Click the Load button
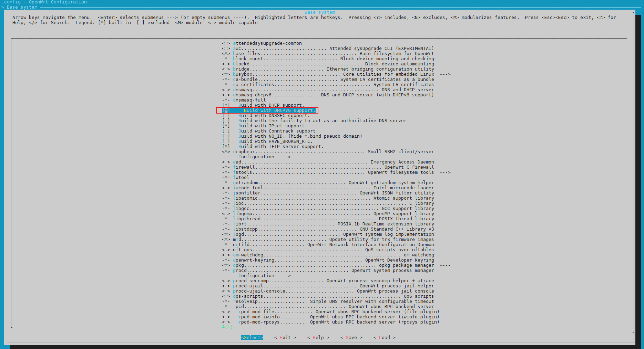This screenshot has height=349, width=644. (384, 337)
